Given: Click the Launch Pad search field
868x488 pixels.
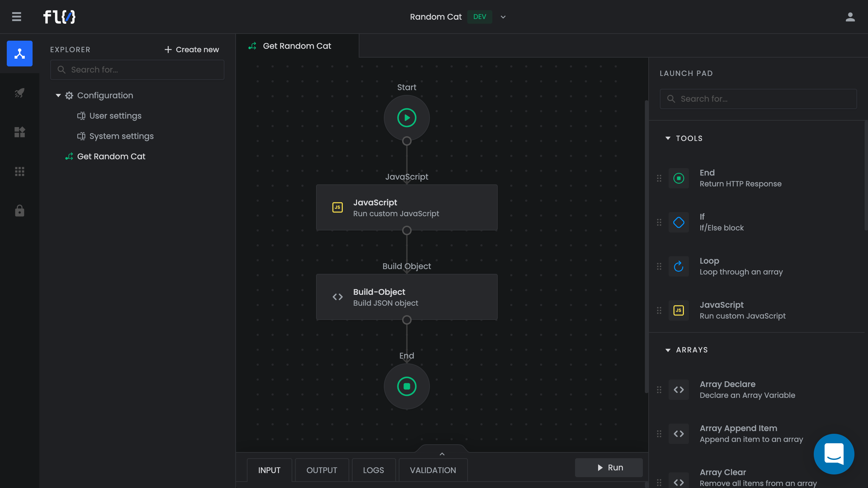Looking at the screenshot, I should [758, 99].
